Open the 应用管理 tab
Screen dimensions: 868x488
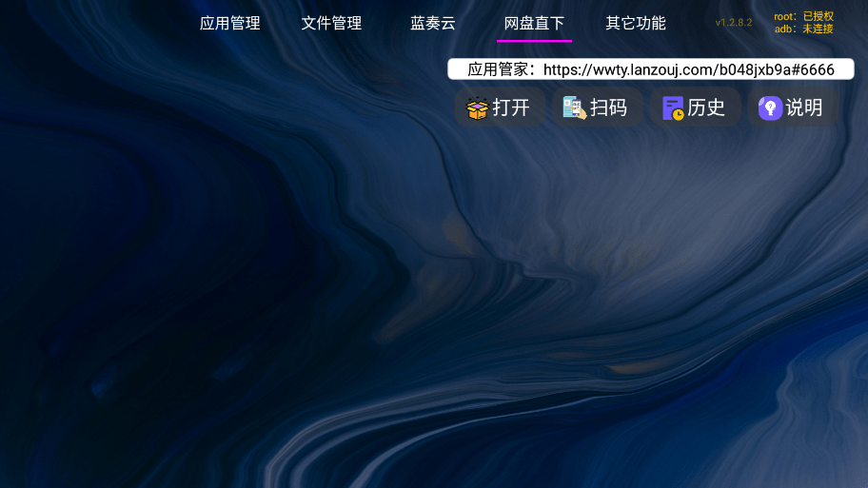(x=229, y=23)
